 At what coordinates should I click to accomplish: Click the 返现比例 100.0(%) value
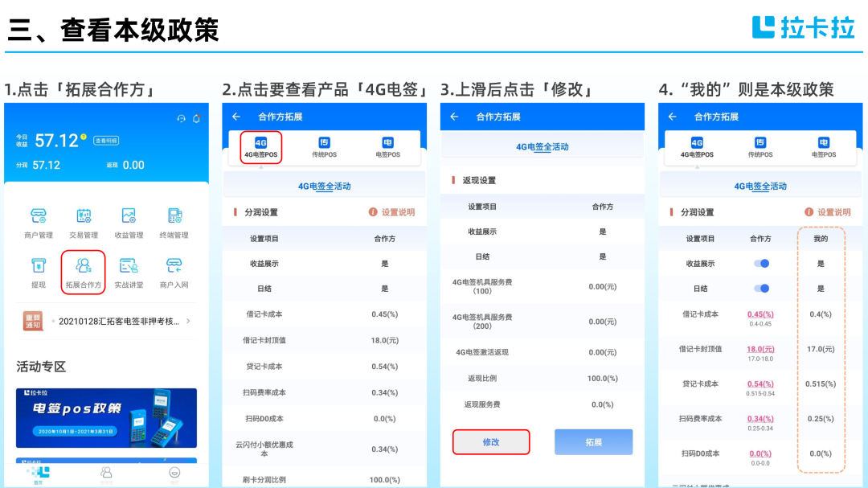pos(602,379)
